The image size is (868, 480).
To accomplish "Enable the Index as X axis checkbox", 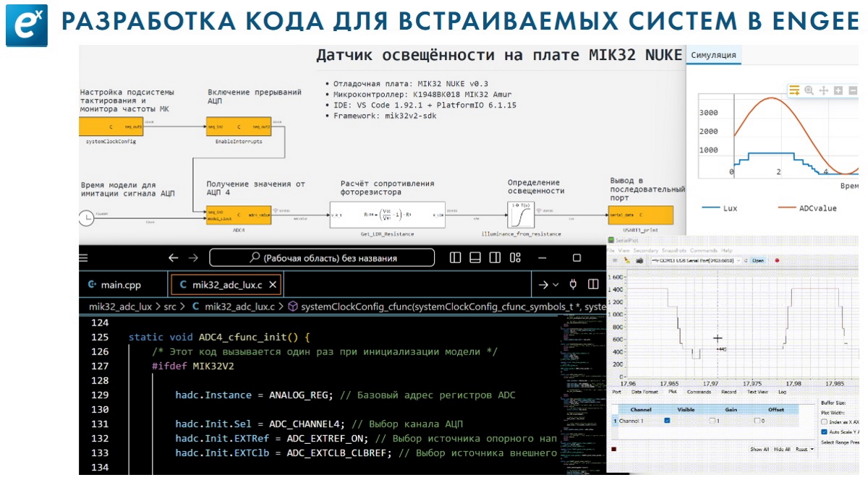I will click(824, 421).
